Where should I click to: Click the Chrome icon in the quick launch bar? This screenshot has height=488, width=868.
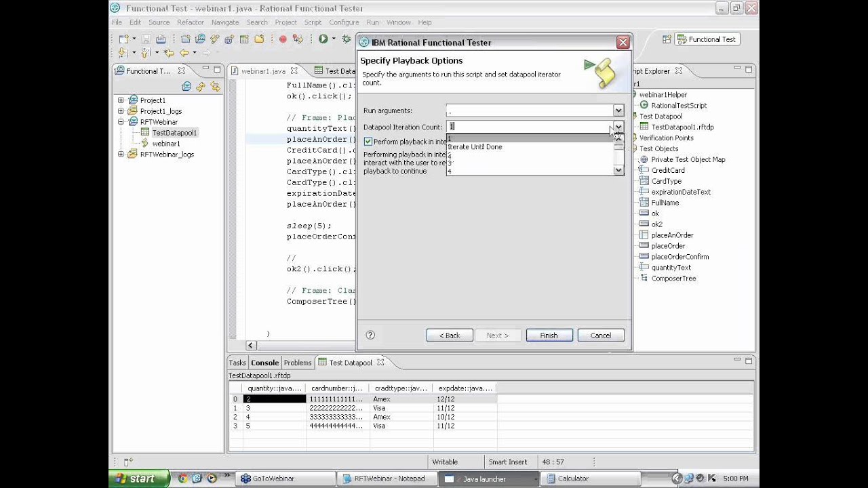point(182,479)
